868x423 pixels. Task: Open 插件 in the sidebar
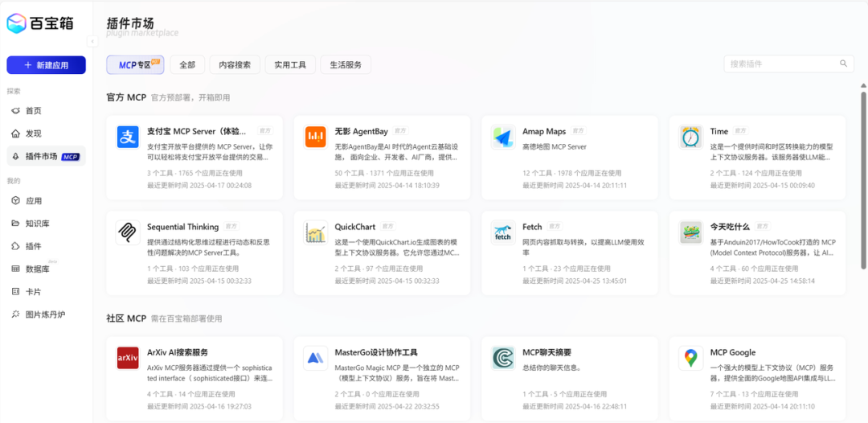coord(46,246)
